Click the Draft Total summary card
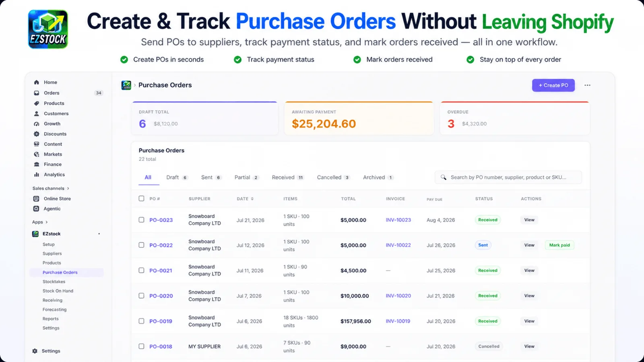This screenshot has width=644, height=362. tap(205, 118)
